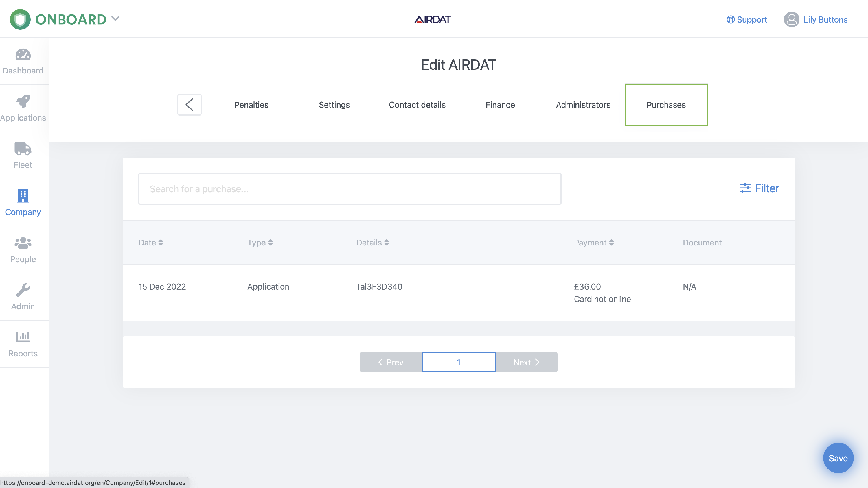Toggle sort order on the Type column

[260, 243]
